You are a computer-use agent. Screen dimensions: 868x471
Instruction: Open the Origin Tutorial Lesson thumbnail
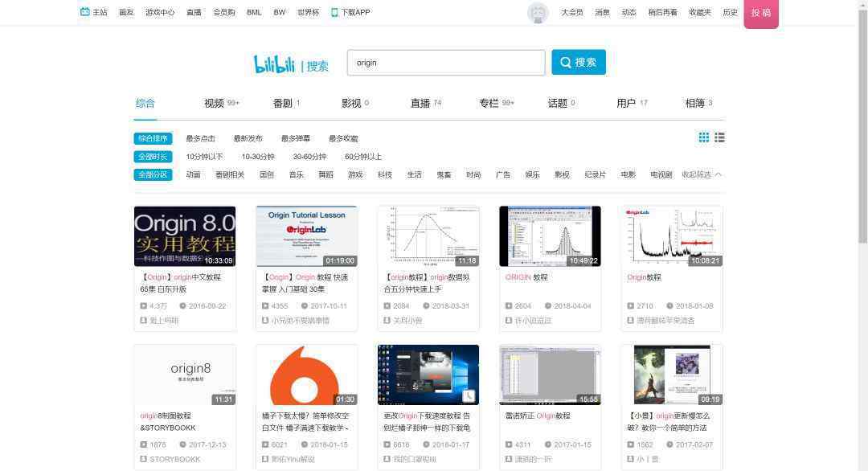307,236
